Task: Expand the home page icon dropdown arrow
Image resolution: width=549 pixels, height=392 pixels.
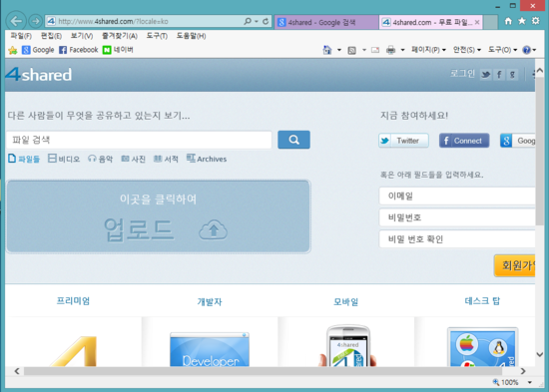Action: 339,50
